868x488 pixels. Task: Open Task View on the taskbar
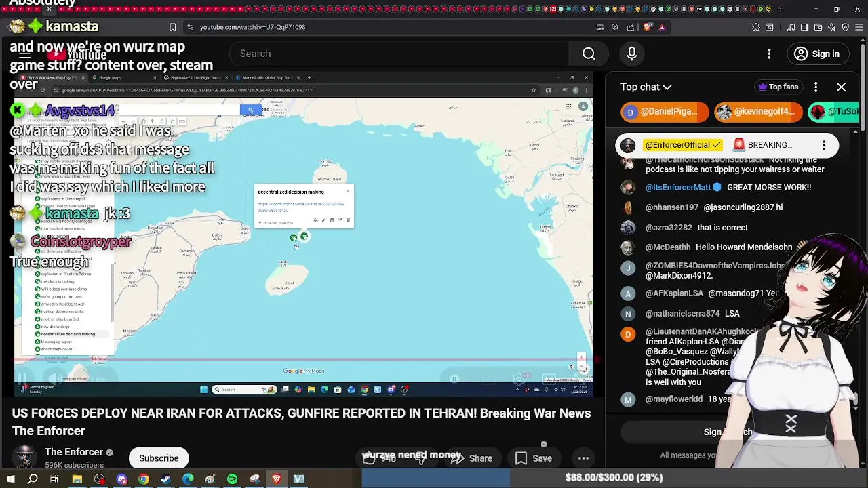click(x=54, y=479)
